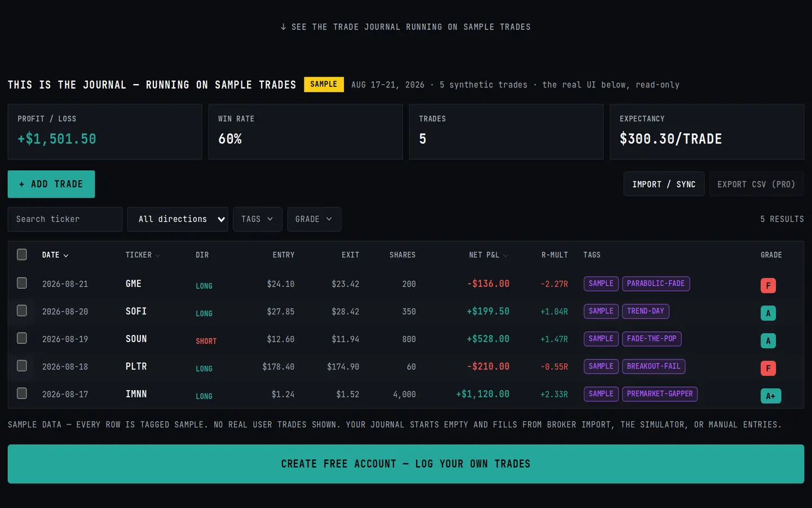Check the PLTR trade row checkbox
This screenshot has height=508, width=812.
[x=22, y=366]
